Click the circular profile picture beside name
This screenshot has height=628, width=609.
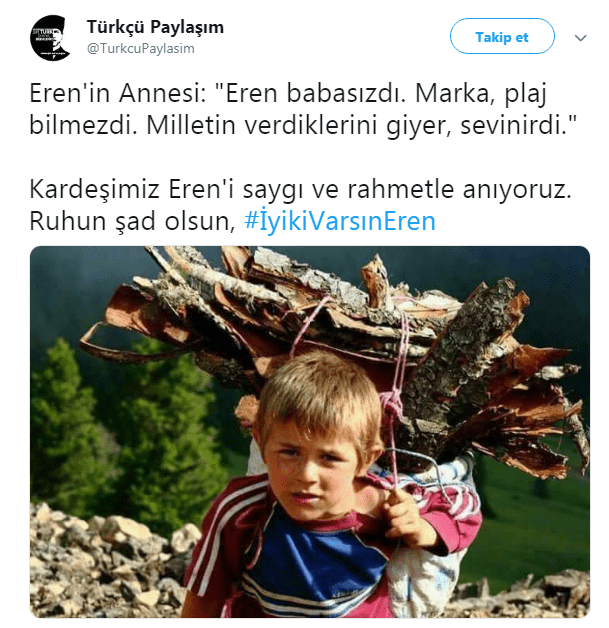50,38
